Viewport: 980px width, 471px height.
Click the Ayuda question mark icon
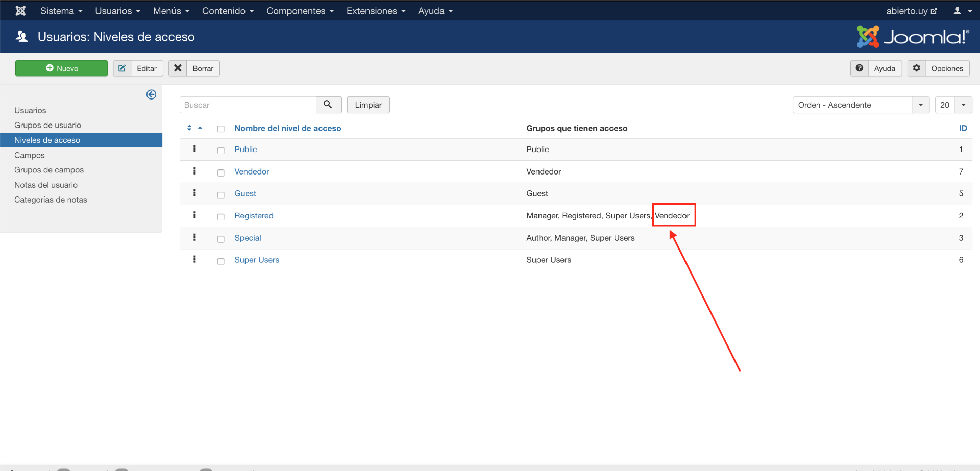pos(860,68)
